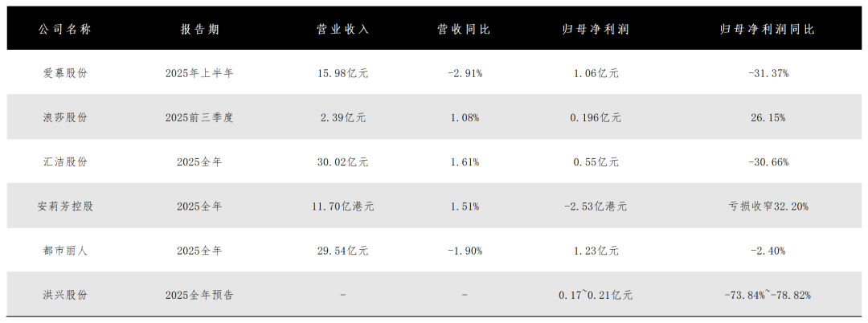Select the 11.70亿港元 revenue cell
Image resolution: width=868 pixels, height=323 pixels.
tap(343, 206)
